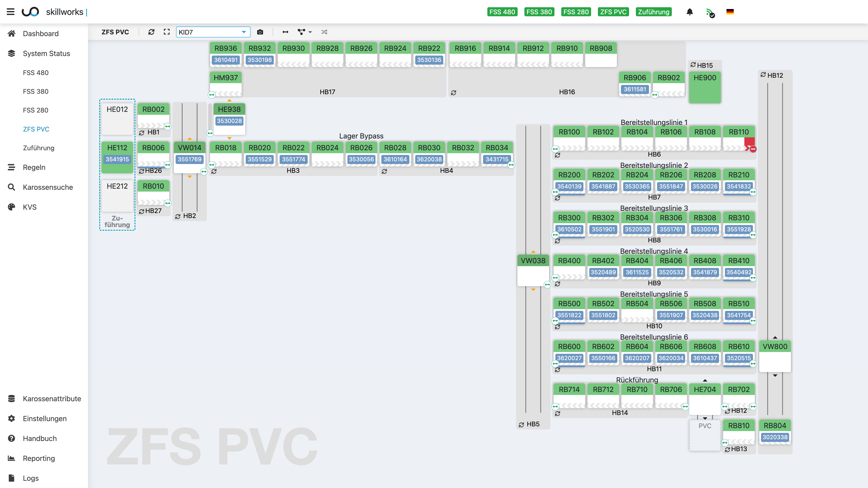Click the orange up-arrow expander above VW038
The width and height of the screenshot is (868, 488).
pyautogui.click(x=533, y=251)
